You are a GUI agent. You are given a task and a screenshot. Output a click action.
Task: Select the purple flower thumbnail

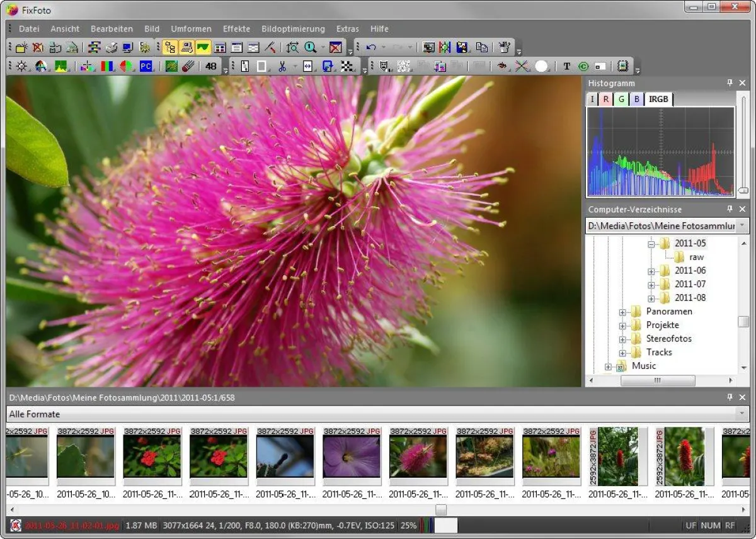point(352,455)
